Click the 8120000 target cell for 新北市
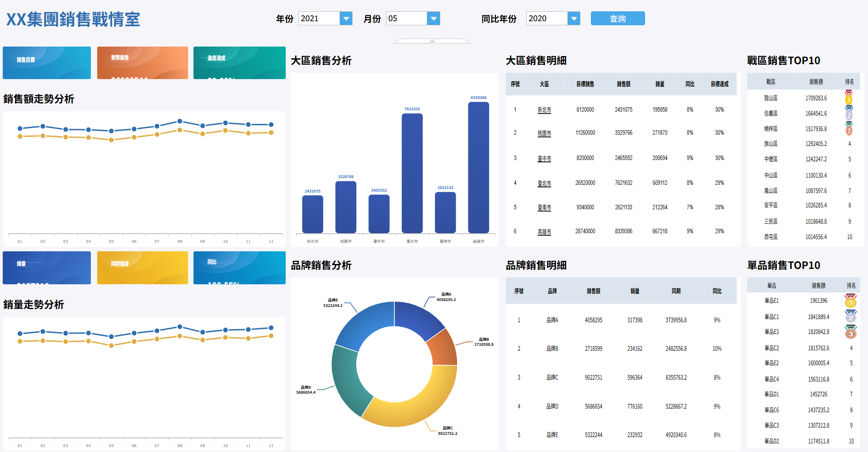The height and width of the screenshot is (452, 868). 585,110
